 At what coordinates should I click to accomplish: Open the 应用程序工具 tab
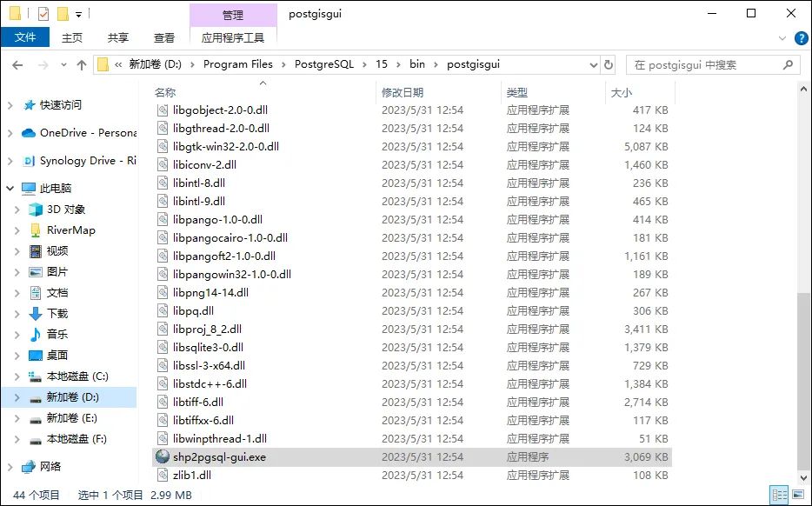coord(233,37)
